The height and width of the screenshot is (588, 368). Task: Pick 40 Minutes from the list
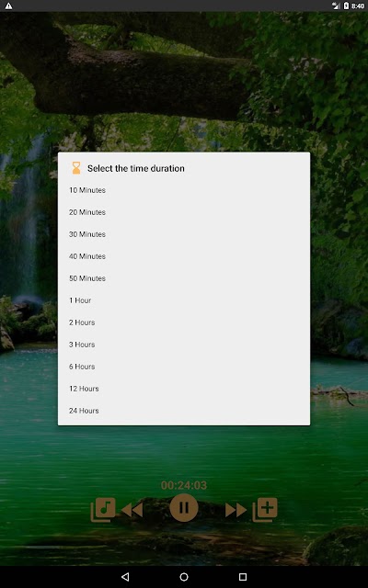(184, 256)
